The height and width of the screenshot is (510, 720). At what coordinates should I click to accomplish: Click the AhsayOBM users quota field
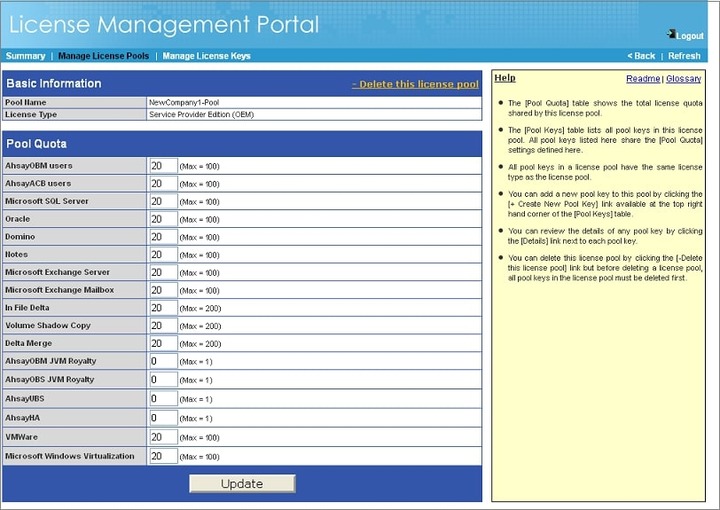click(x=163, y=166)
